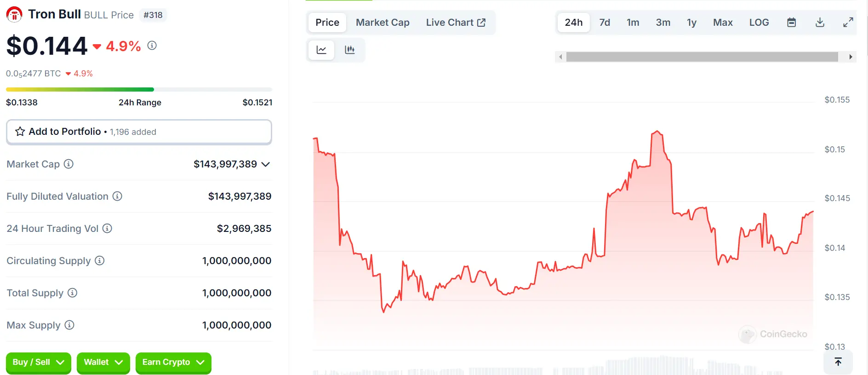Show 24 Hour Trading Vol info icon
The image size is (868, 375).
(x=107, y=228)
